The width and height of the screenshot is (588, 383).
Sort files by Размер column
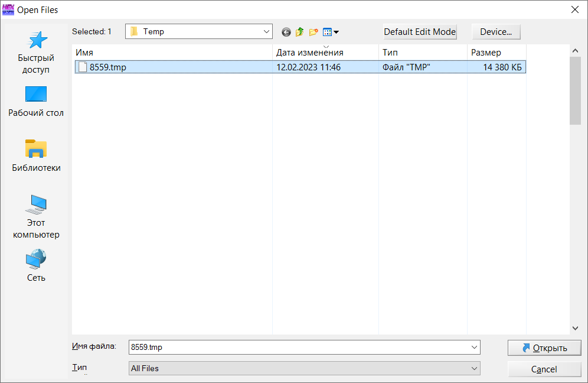[x=496, y=53]
